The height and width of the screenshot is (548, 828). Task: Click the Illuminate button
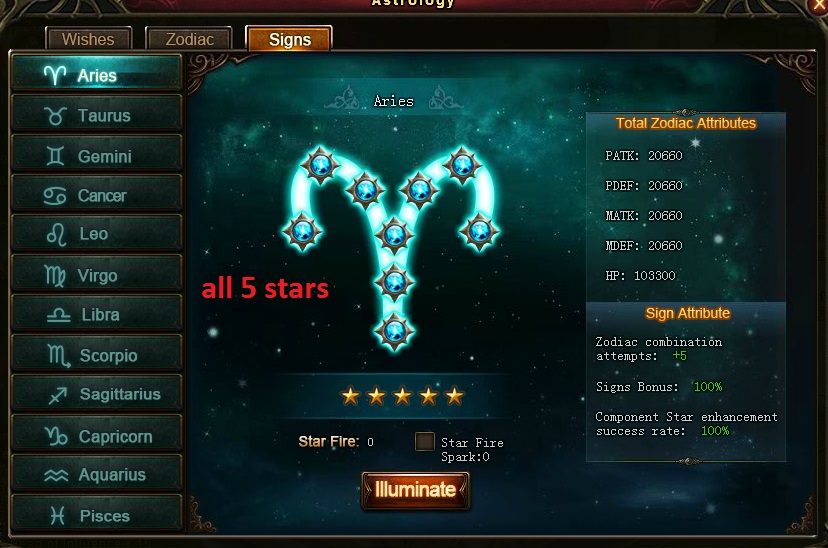415,490
